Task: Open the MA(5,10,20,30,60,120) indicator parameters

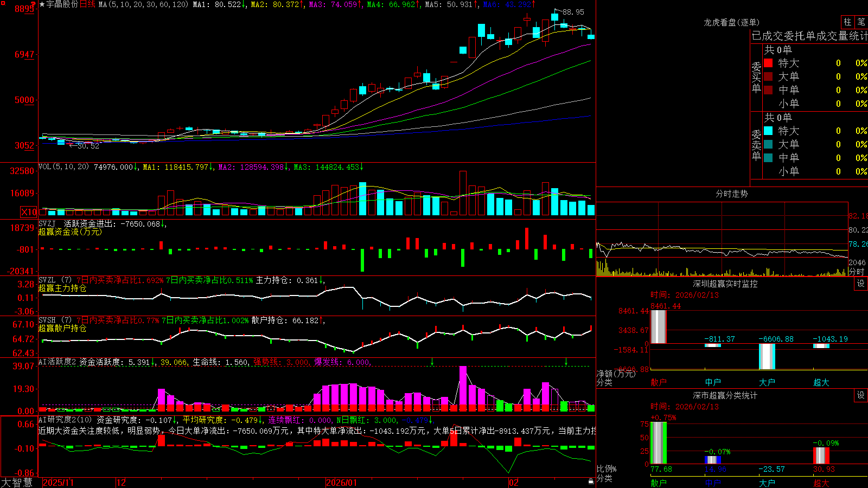Action: click(x=143, y=4)
